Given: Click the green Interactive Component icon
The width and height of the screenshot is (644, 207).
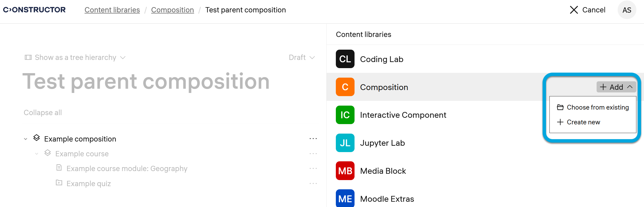Looking at the screenshot, I should click(345, 115).
